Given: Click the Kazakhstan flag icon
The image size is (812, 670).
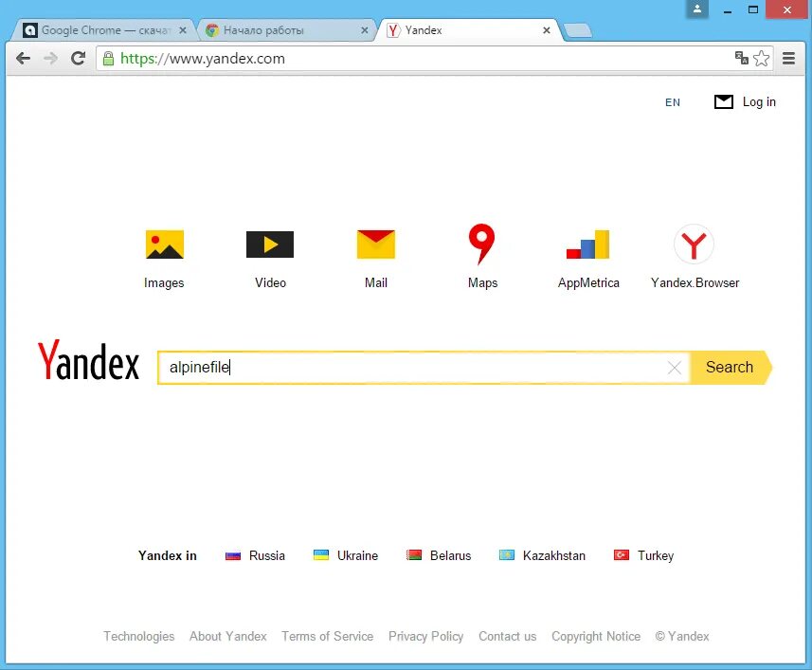Looking at the screenshot, I should click(507, 555).
